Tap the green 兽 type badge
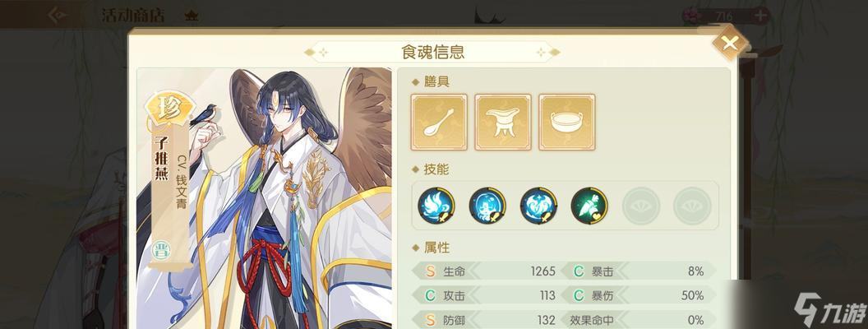Image resolution: width=868 pixels, height=329 pixels. click(x=161, y=250)
